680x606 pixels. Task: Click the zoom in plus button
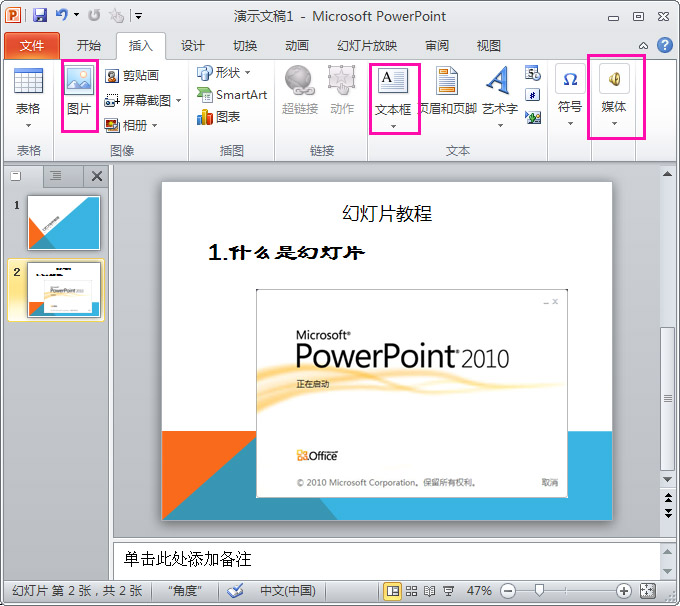point(624,591)
